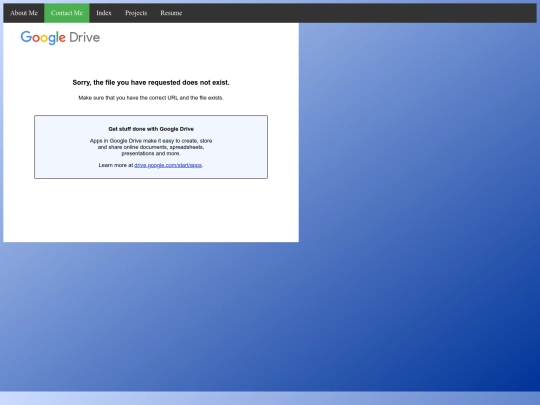Screen dimensions: 540x405
Task: Open the Resume page
Action: pos(171,13)
